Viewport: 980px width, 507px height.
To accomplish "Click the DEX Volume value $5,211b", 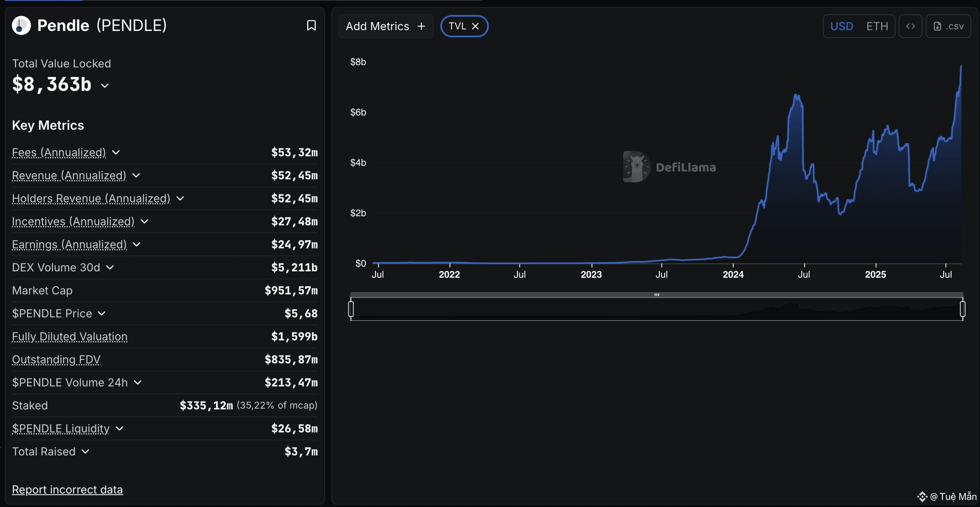I will coord(294,267).
